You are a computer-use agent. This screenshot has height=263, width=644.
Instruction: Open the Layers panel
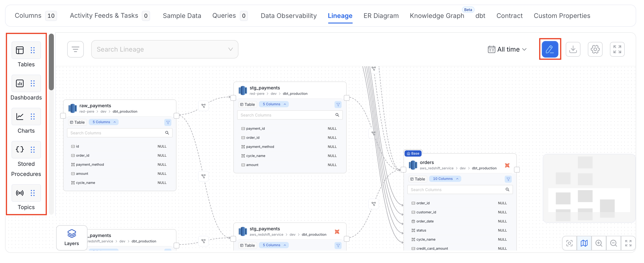click(72, 238)
